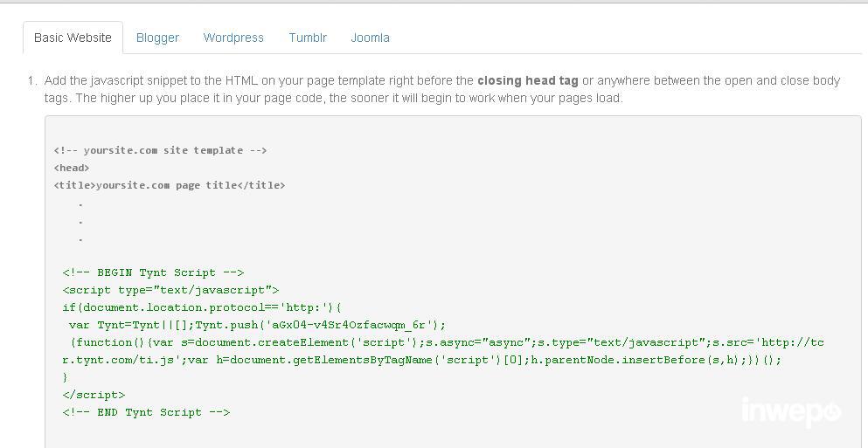This screenshot has width=868, height=448.
Task: Click the step 1 list number
Action: [x=31, y=80]
